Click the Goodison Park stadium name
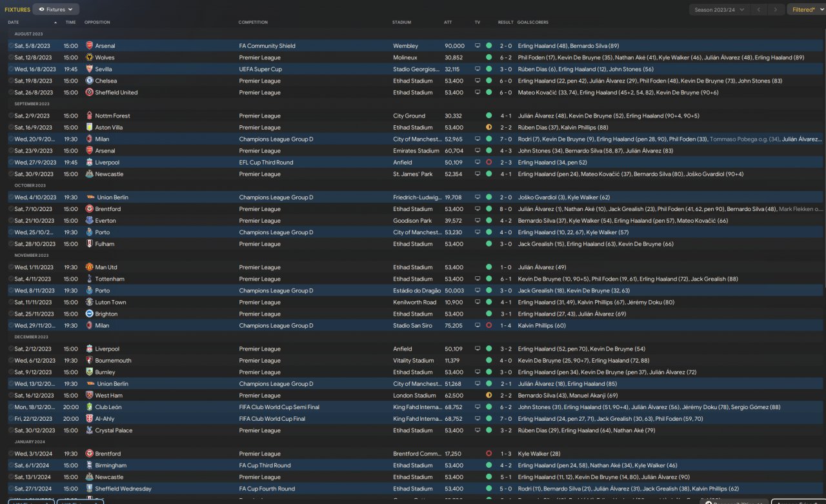This screenshot has width=826, height=504. click(411, 221)
